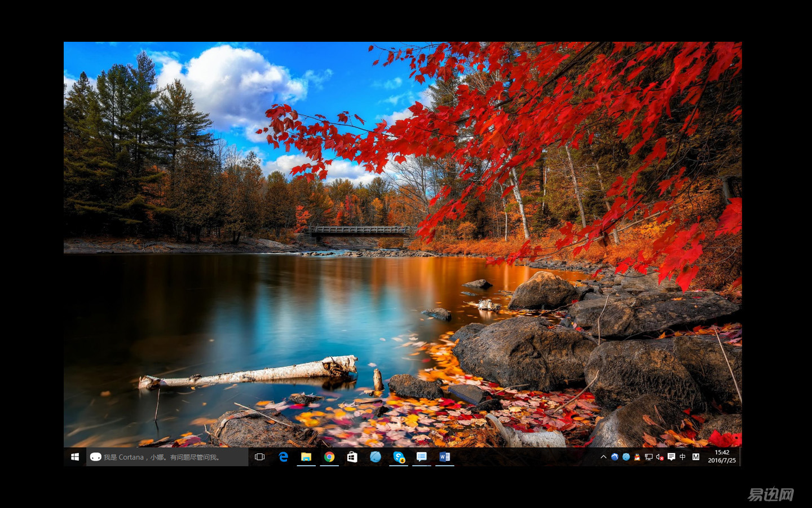Click first blue tray icon after chevron
The width and height of the screenshot is (812, 508).
(615, 457)
